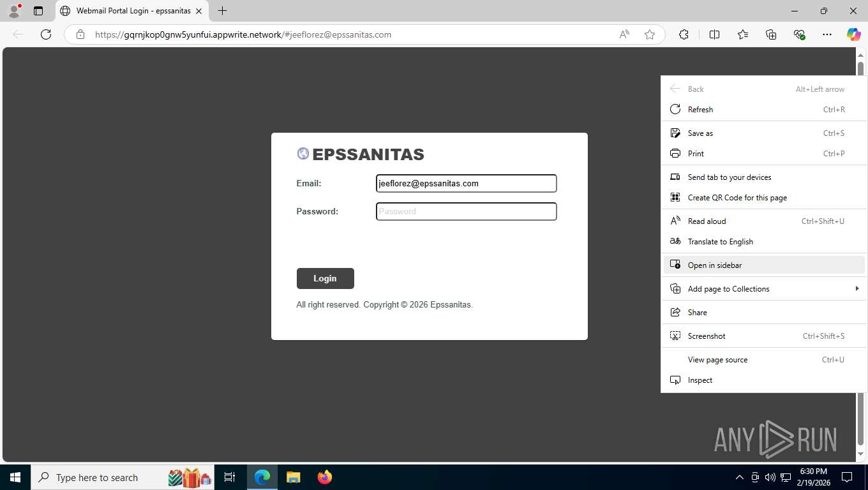The image size is (868, 490).
Task: Click the volume speaker tray icon
Action: point(770,477)
